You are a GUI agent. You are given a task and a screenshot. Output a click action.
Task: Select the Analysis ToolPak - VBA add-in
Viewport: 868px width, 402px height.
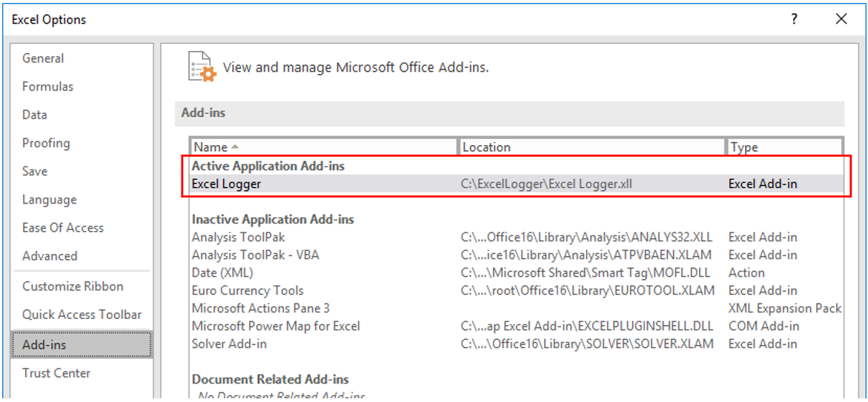tap(256, 255)
